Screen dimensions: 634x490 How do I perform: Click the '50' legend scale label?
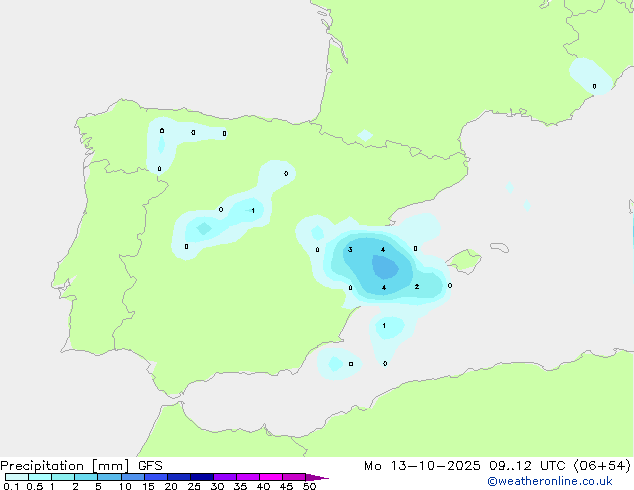point(309,486)
